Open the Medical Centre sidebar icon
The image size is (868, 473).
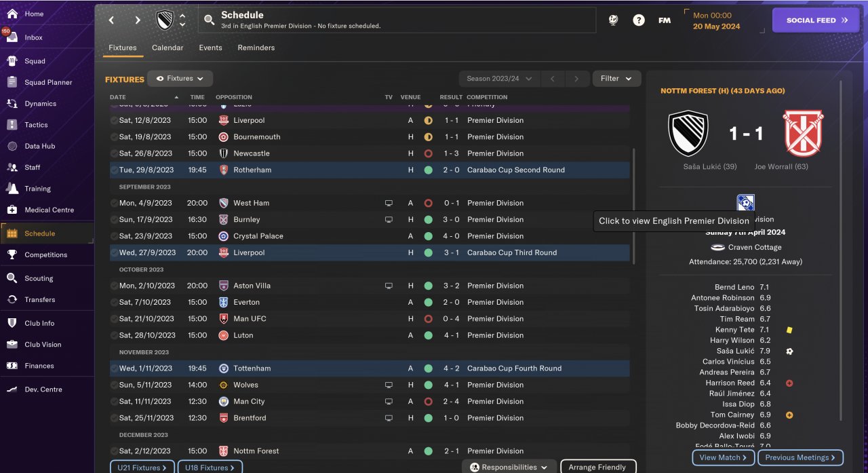pos(12,210)
